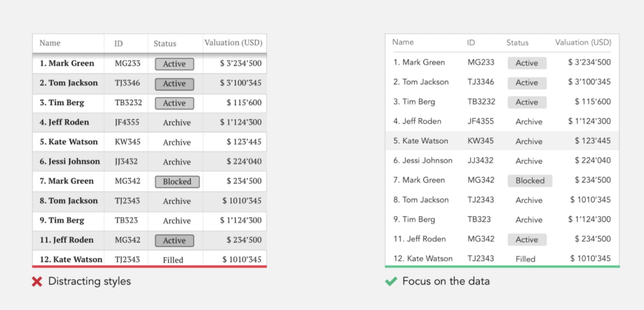Click the Active badge for 11. Jeff Roden in right table
Screen dimensions: 644x310
tap(527, 240)
